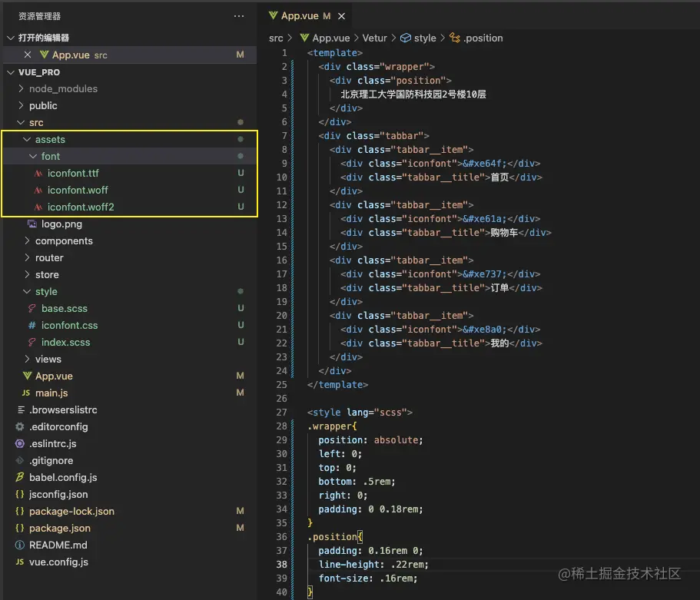700x600 pixels.
Task: Expand the node_modules folder
Action: pos(21,89)
